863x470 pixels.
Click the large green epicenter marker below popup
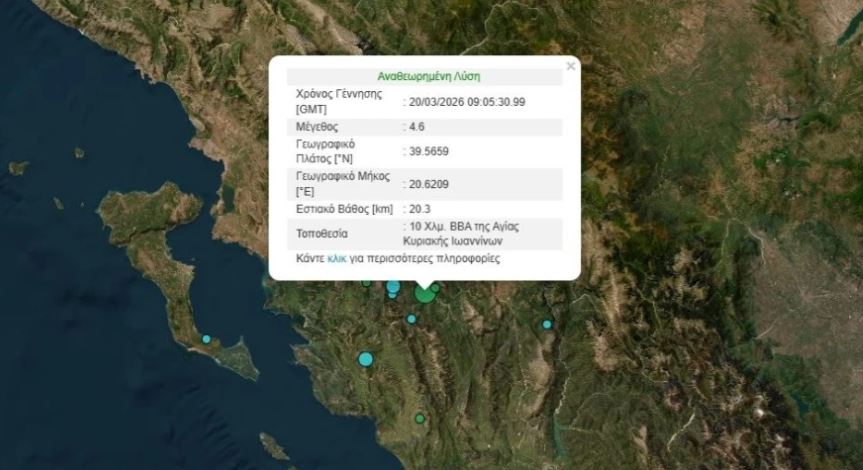[x=425, y=293]
